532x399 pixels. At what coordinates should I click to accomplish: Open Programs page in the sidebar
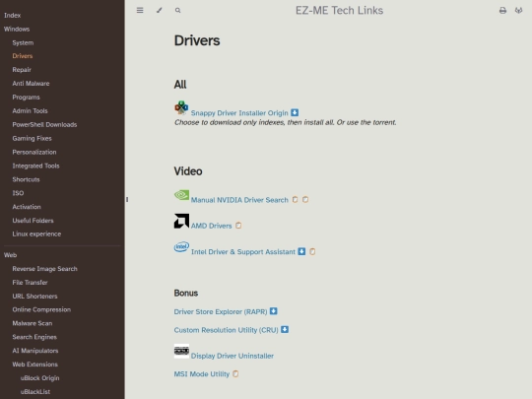[x=27, y=98]
